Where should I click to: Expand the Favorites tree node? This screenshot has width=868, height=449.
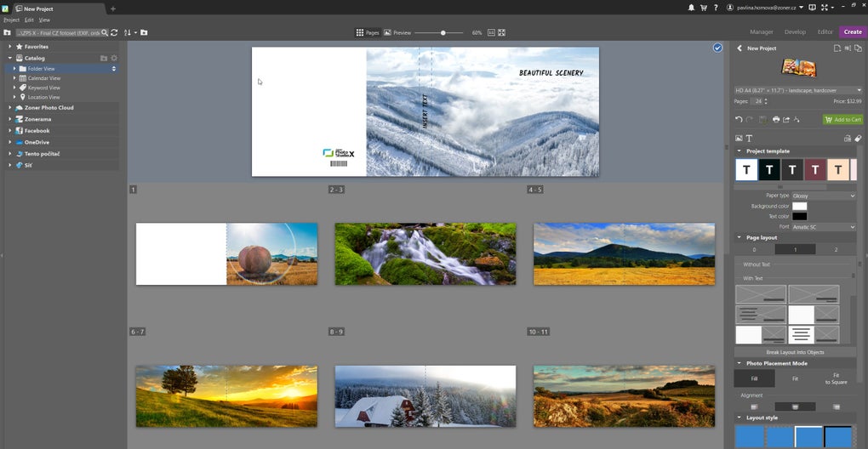point(10,47)
